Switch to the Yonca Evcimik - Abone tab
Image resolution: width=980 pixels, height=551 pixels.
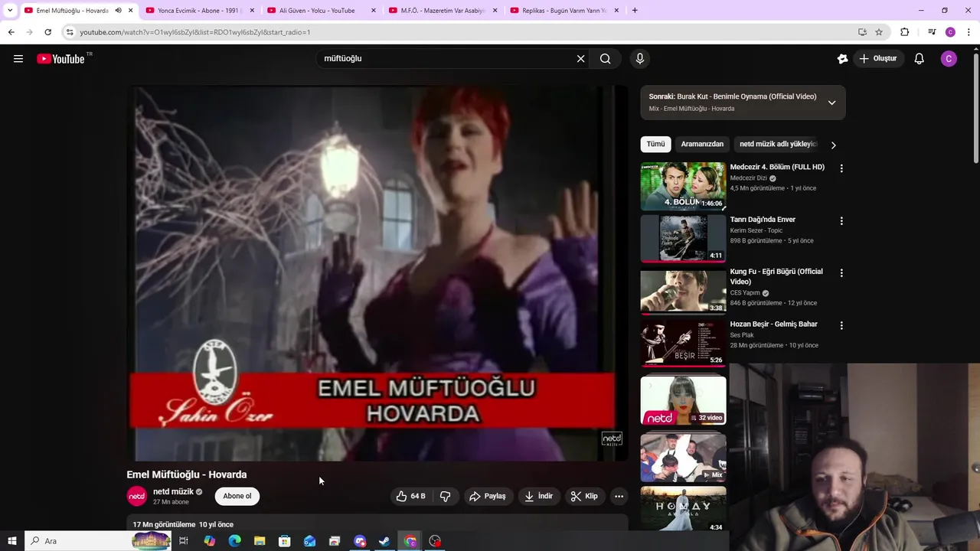(x=198, y=11)
